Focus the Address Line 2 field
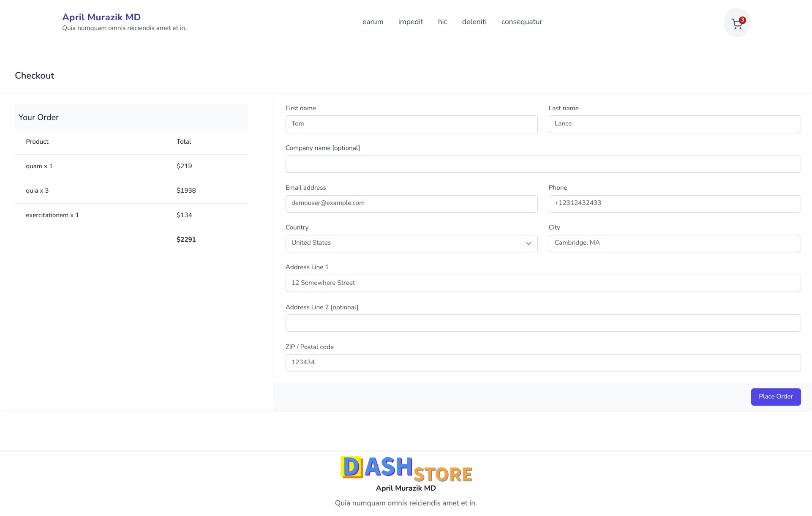This screenshot has height=516, width=812. click(x=543, y=323)
